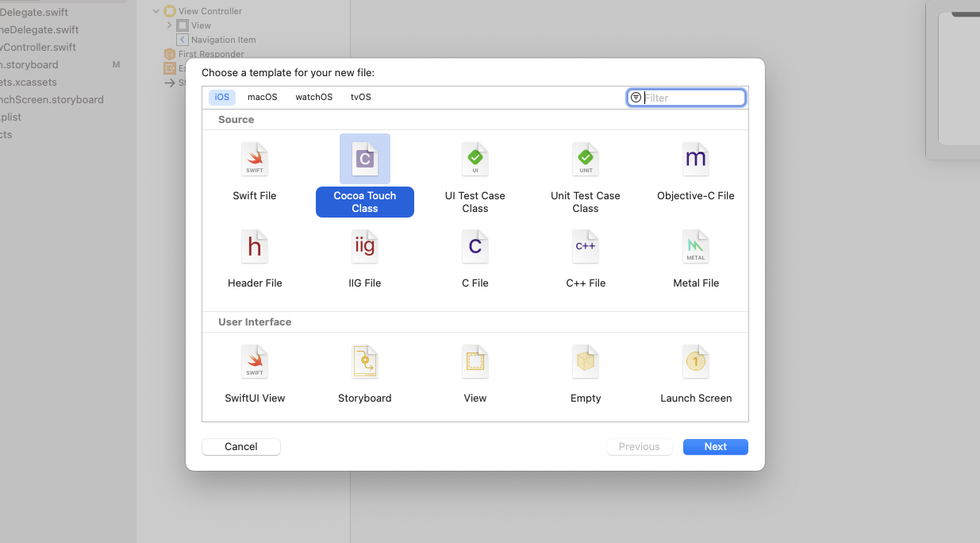980x543 pixels.
Task: Click the Objective-C File label
Action: click(x=696, y=195)
